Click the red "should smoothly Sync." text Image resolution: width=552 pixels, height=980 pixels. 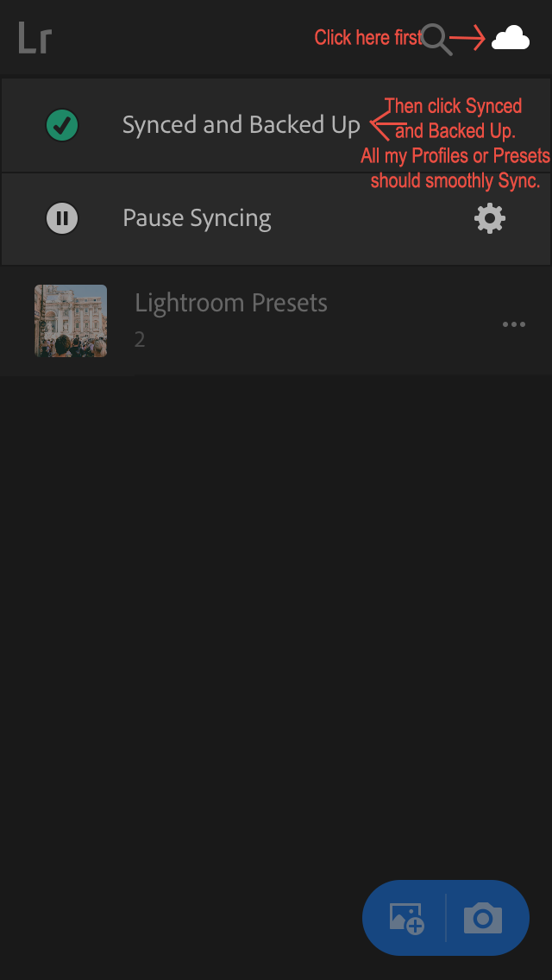point(455,181)
